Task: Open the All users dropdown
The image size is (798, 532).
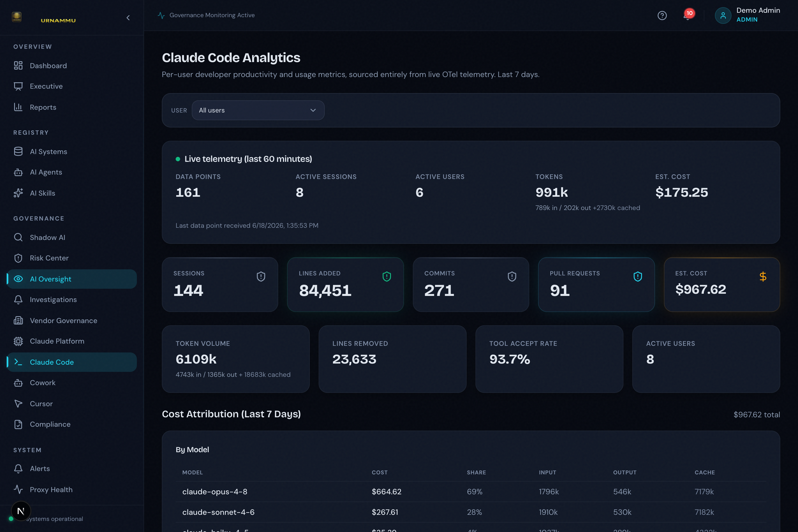Action: (x=258, y=110)
